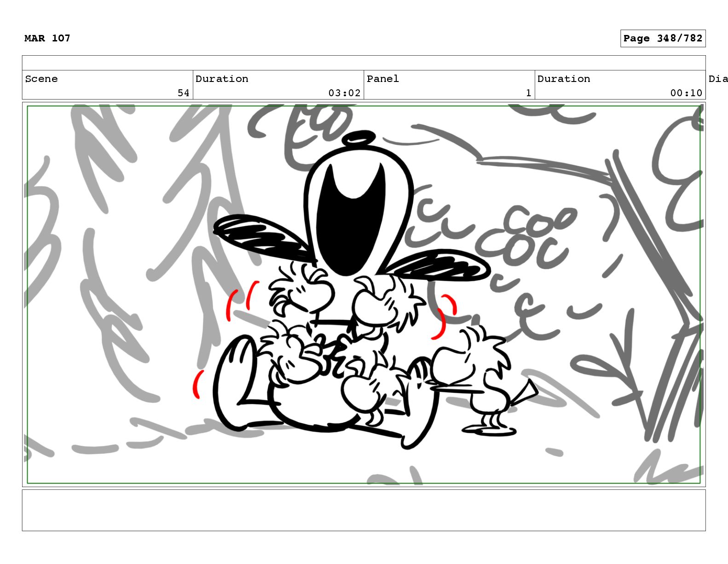Click the scene number value '54'
Screen dimensions: 728x564
(183, 93)
